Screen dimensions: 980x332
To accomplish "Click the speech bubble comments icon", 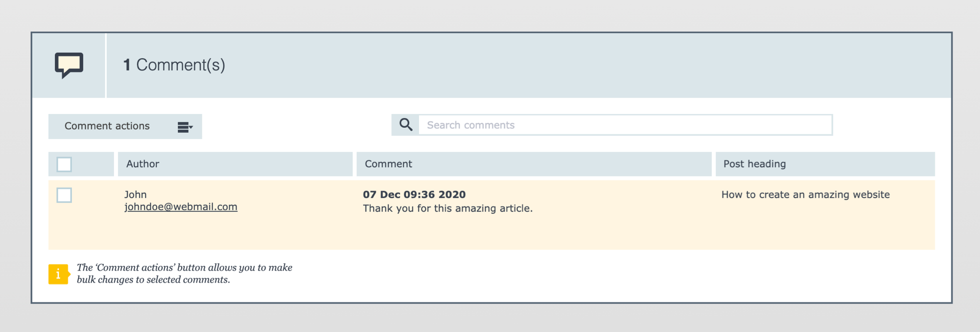I will [x=69, y=65].
